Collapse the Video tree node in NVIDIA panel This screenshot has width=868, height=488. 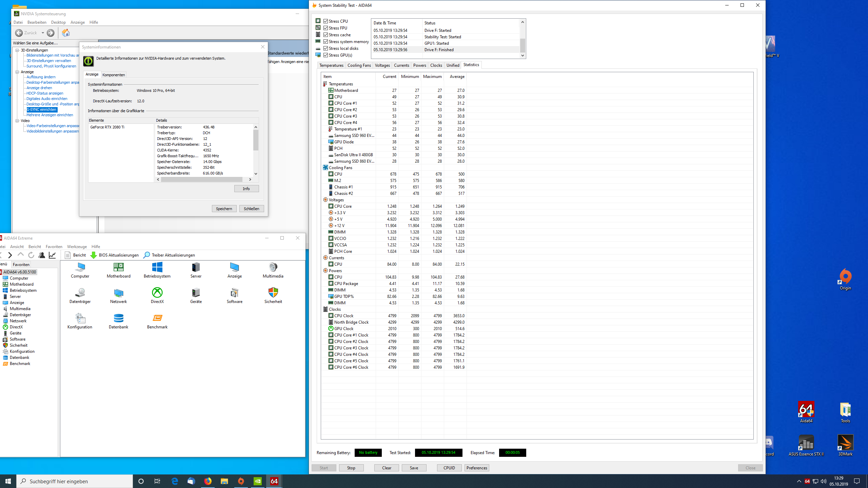(17, 121)
